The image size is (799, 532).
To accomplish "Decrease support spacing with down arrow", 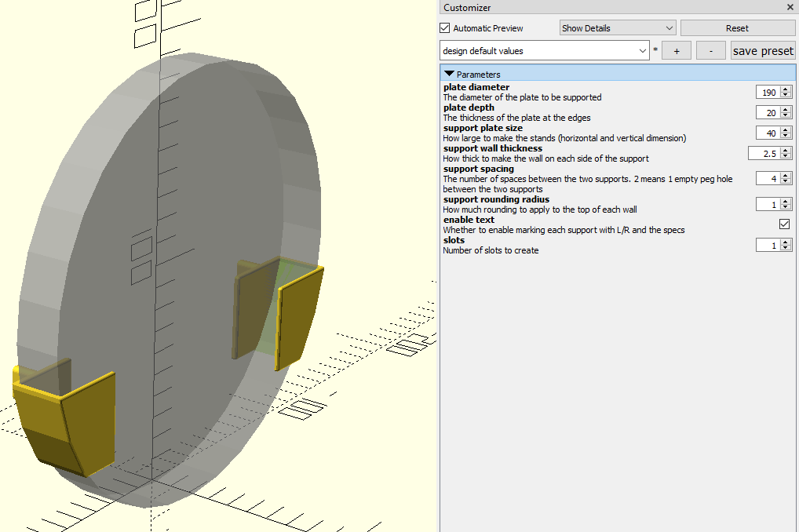I will pyautogui.click(x=786, y=181).
